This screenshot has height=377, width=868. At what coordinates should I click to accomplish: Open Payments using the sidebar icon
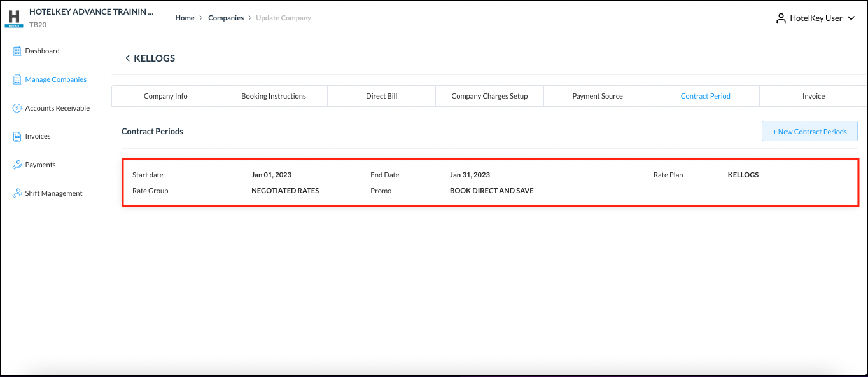[x=17, y=164]
